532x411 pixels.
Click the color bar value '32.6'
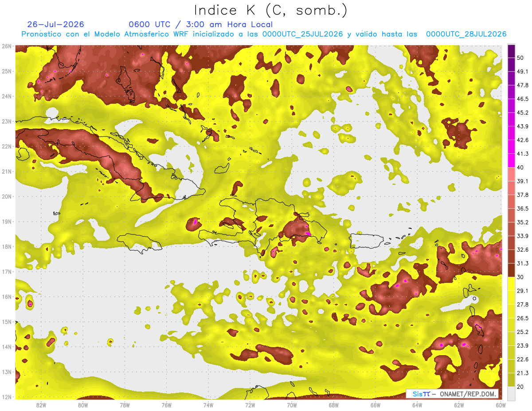523,250
